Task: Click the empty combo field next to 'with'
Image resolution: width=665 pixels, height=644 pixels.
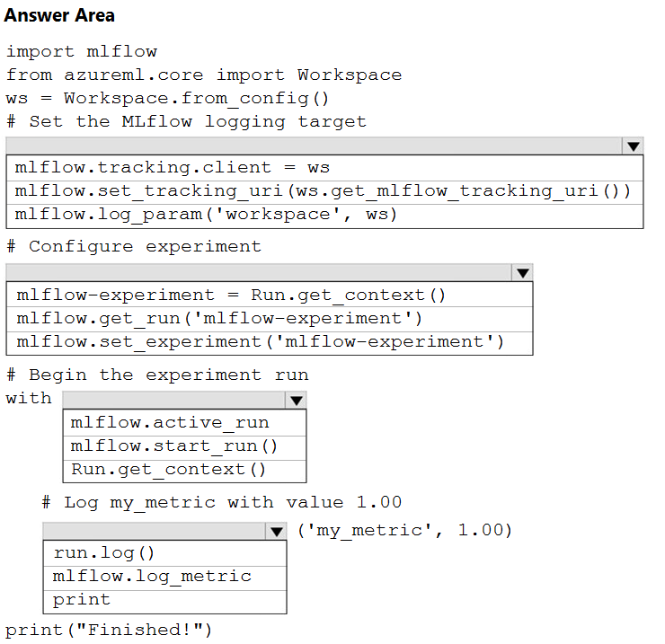Action: (x=174, y=401)
